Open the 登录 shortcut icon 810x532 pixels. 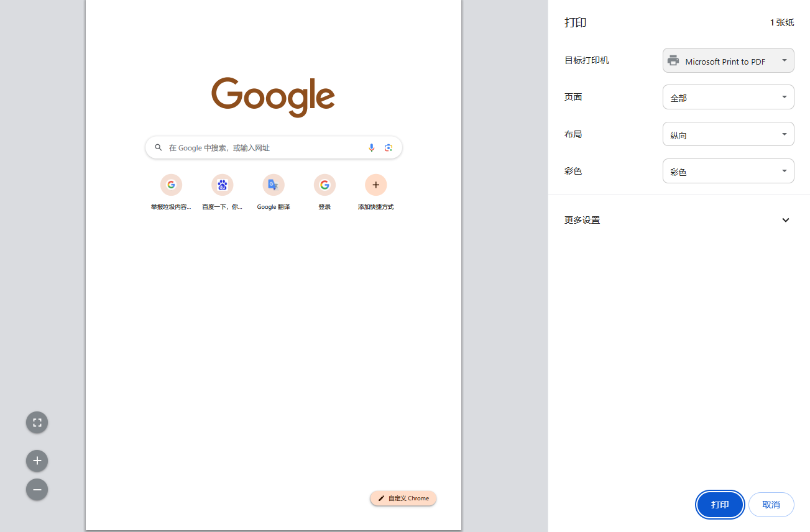click(x=324, y=185)
